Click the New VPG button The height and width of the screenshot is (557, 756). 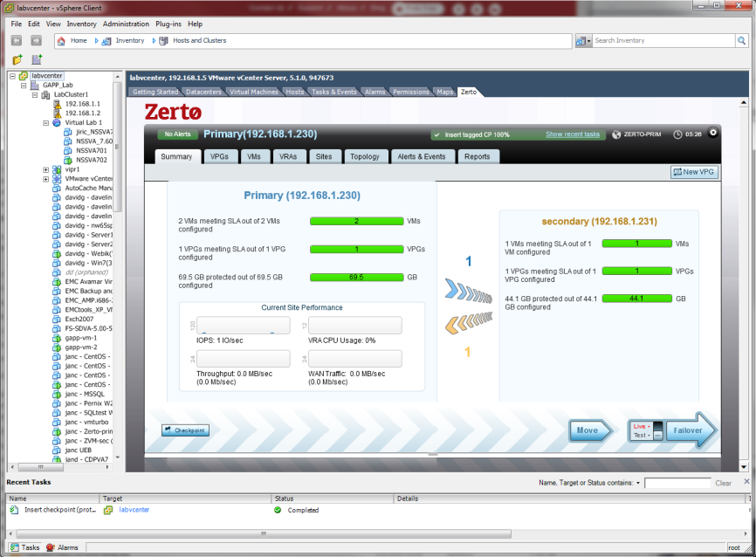click(694, 172)
